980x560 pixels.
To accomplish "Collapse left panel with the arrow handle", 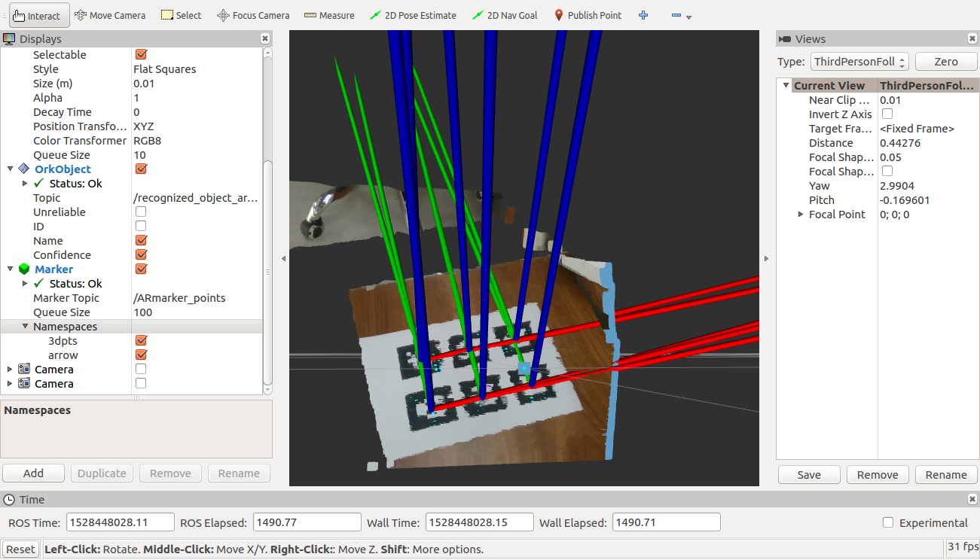I will coord(283,258).
